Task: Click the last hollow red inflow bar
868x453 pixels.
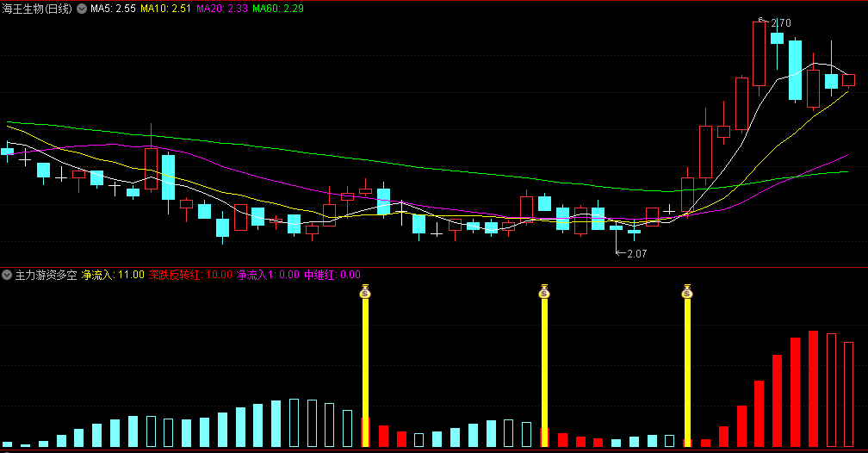Action: point(849,394)
